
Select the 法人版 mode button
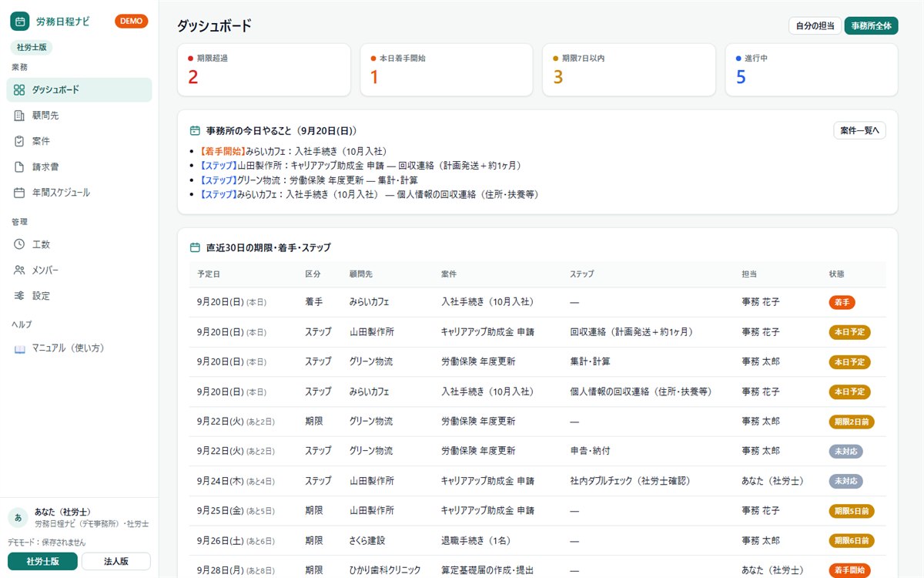pos(116,561)
